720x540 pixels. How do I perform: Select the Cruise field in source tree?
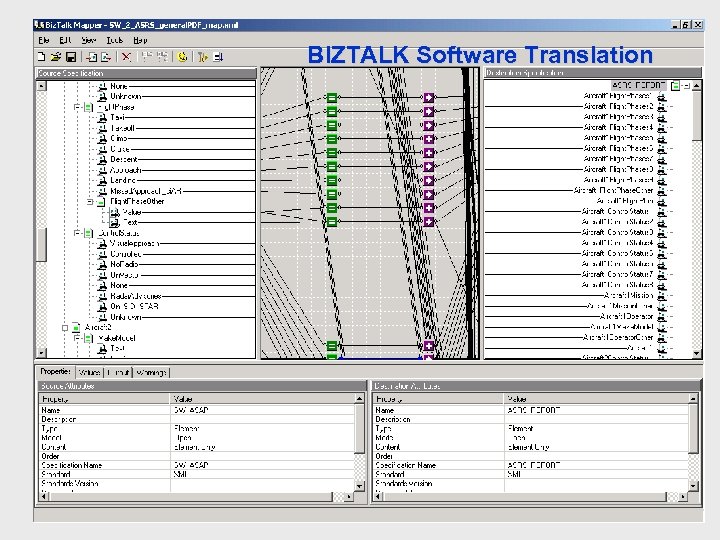point(120,149)
